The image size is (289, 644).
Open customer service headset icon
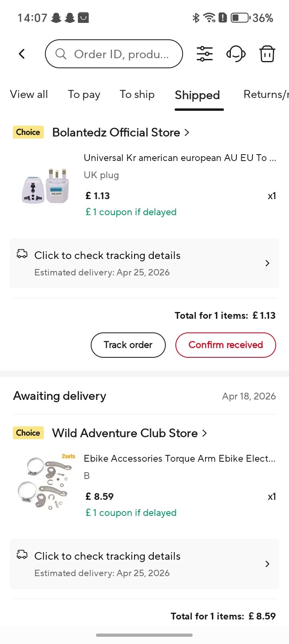236,54
